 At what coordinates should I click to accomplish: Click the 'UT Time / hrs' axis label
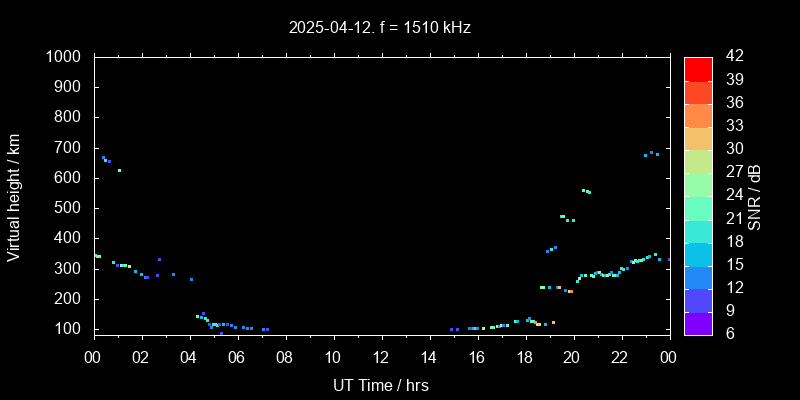click(x=380, y=384)
